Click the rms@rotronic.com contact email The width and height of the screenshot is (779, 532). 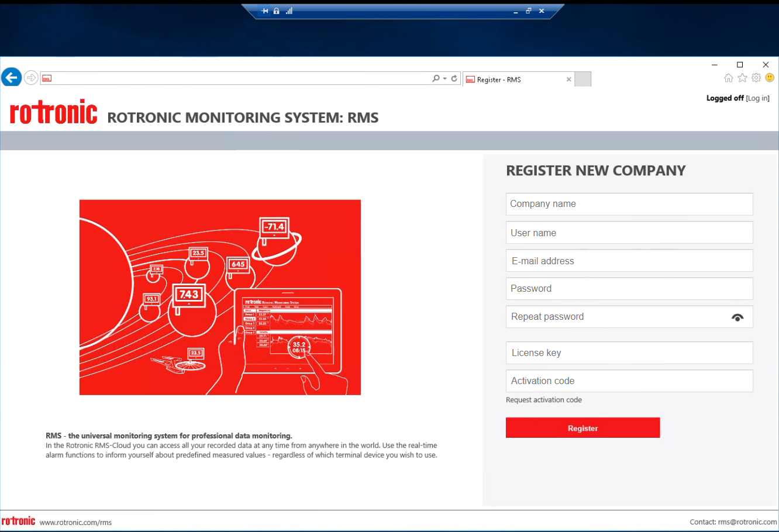[747, 522]
